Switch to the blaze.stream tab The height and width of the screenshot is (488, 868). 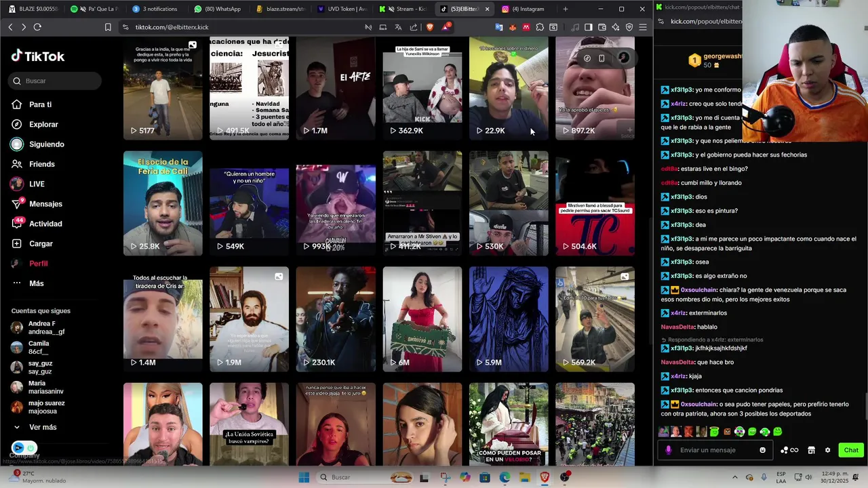[x=281, y=9]
